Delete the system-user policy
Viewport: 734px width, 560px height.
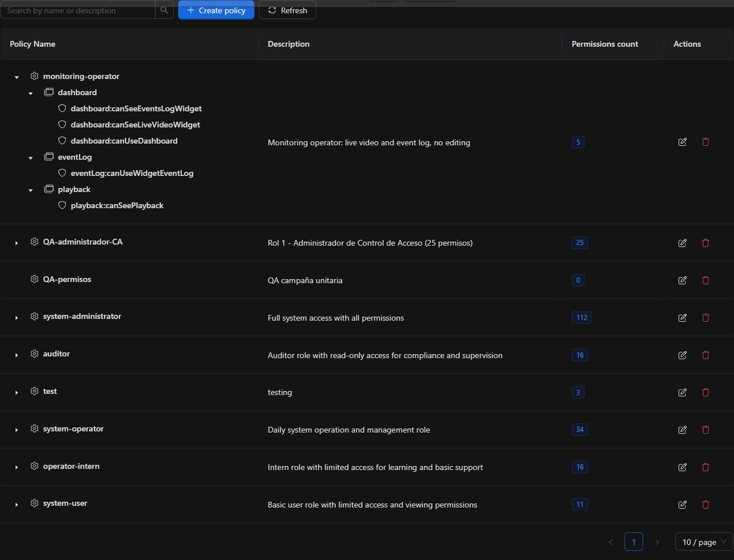(x=705, y=505)
